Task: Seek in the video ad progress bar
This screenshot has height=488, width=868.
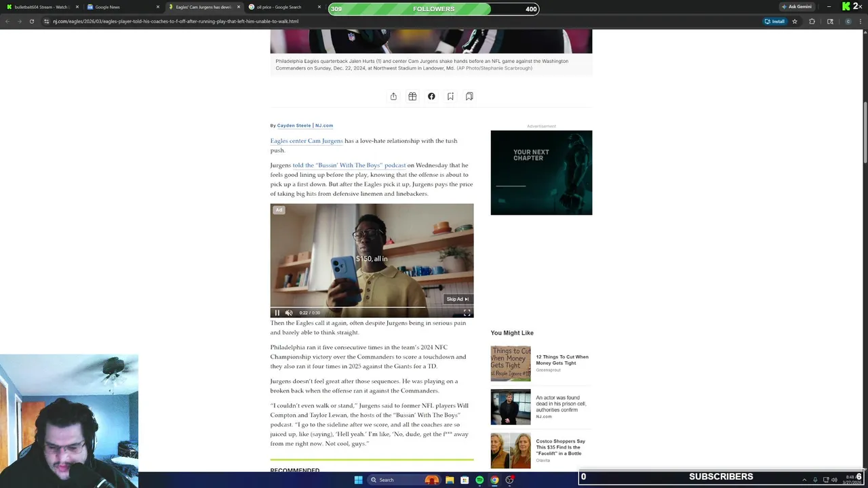Action: point(372,307)
